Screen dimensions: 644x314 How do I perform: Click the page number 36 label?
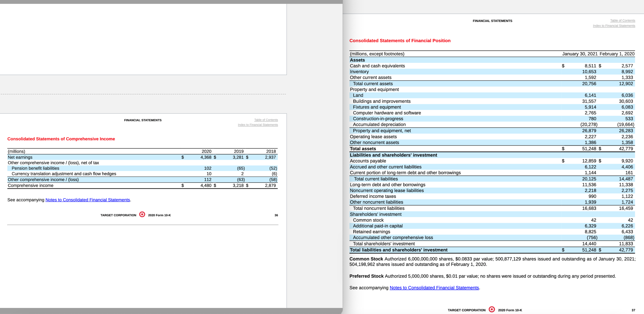click(276, 215)
